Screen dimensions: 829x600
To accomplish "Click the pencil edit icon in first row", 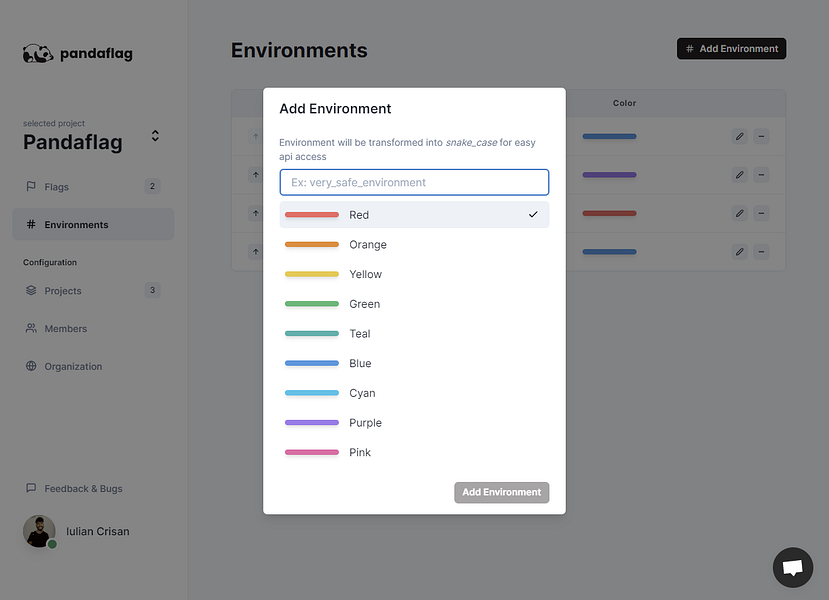I will pos(739,136).
